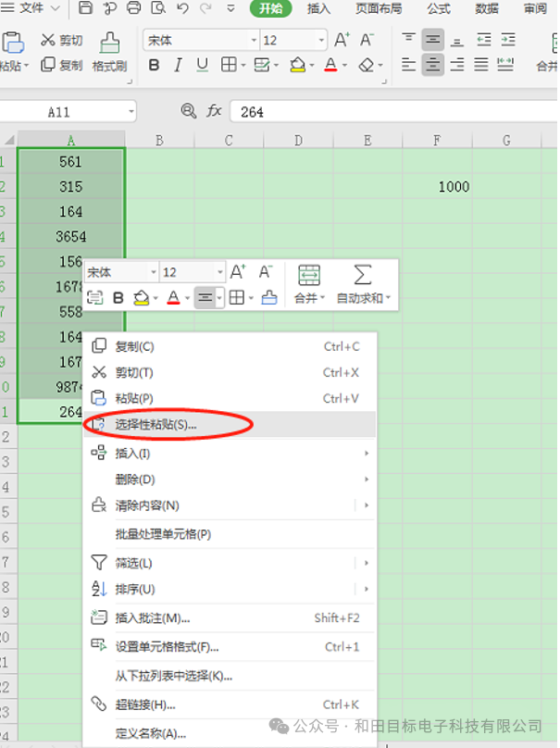
Task: Apply fill color from mini toolbar
Action: click(x=142, y=298)
